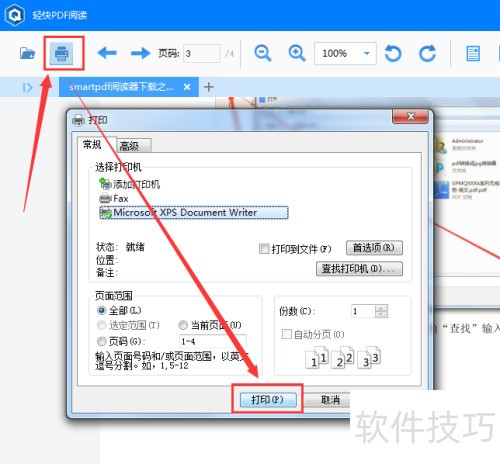
Task: Close the print dialog with X
Action: pyautogui.click(x=410, y=117)
